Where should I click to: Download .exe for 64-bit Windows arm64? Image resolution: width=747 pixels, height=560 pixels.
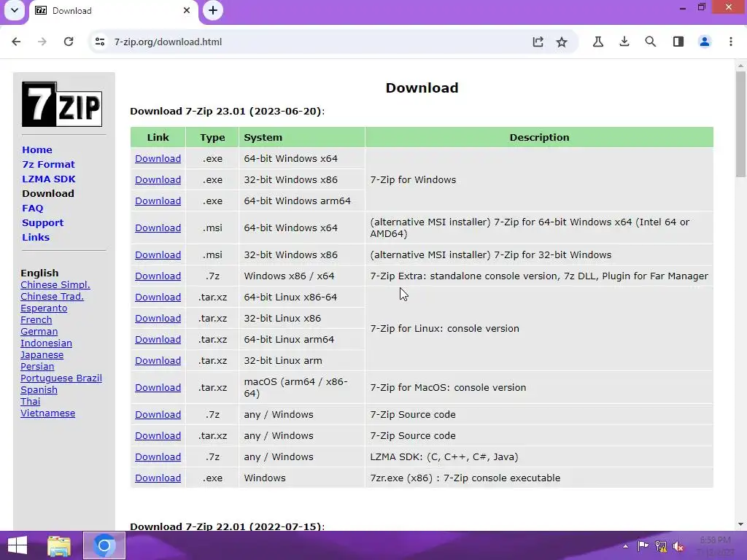(x=158, y=201)
